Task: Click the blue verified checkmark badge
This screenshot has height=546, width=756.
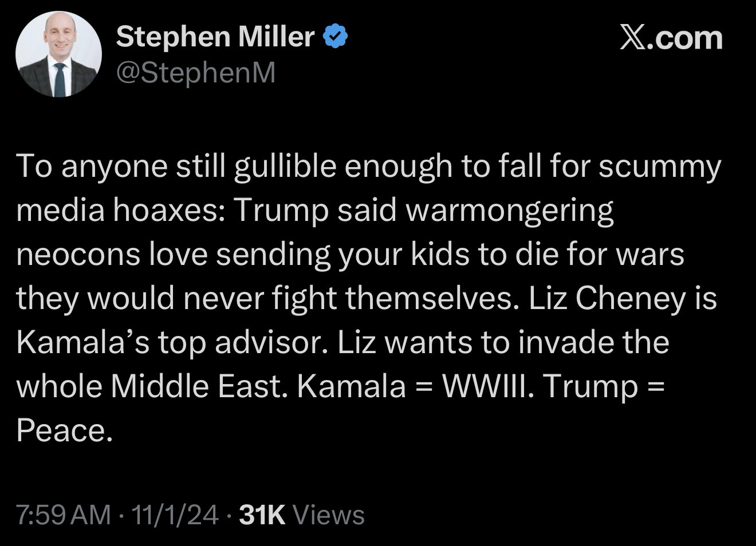Action: coord(336,38)
